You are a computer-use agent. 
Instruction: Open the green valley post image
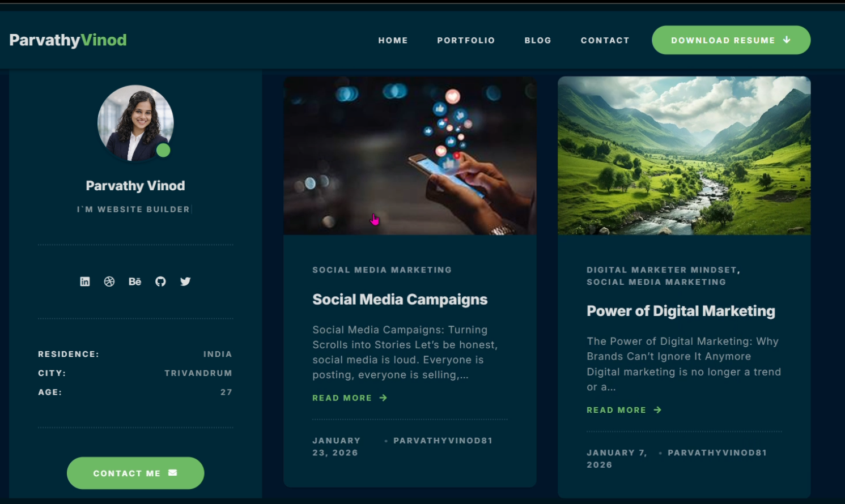point(684,156)
